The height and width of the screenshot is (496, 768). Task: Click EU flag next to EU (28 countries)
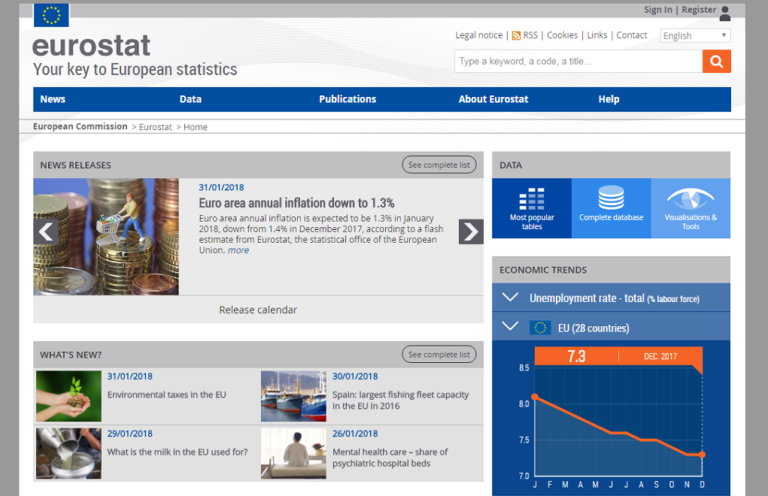coord(540,328)
